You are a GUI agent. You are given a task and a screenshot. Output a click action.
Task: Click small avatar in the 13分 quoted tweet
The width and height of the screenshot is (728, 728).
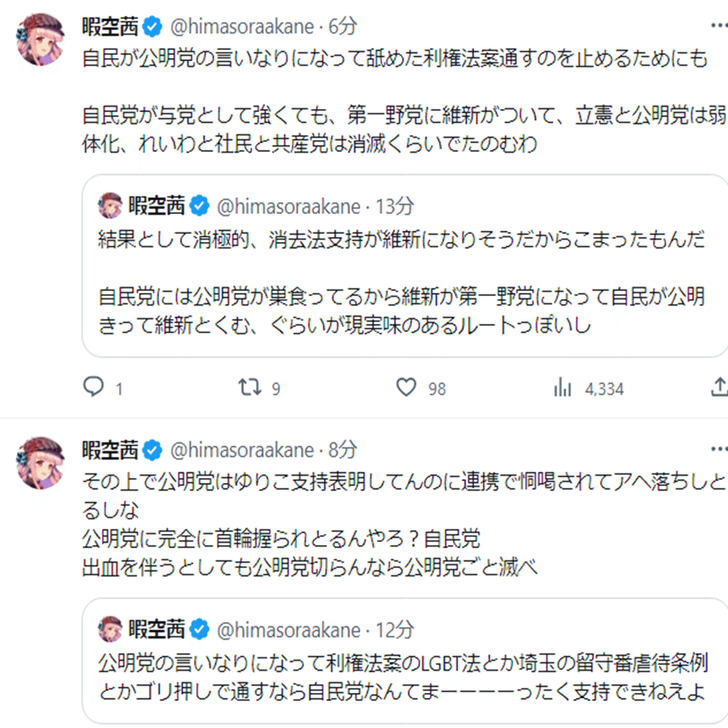(110, 206)
